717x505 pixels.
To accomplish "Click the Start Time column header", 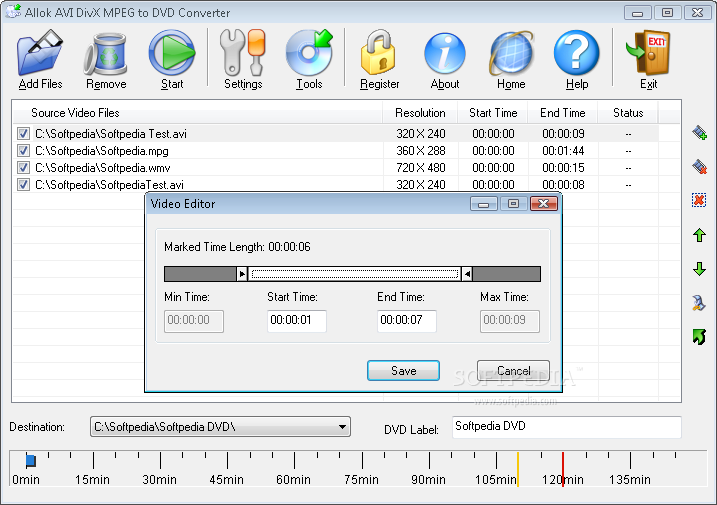I will tap(492, 113).
